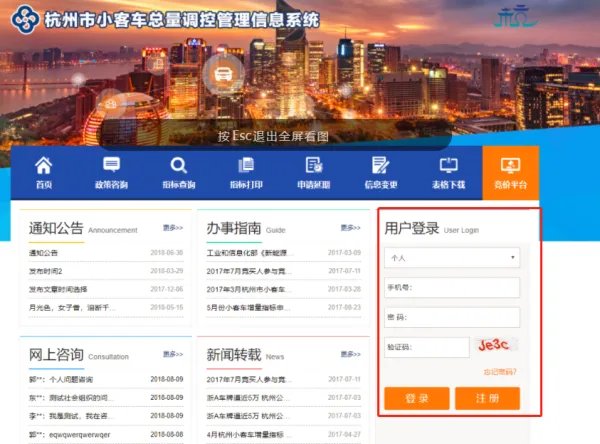Open news entry dated 2017-07-11 in 新闻转载
This screenshot has height=444, width=600.
(x=284, y=379)
